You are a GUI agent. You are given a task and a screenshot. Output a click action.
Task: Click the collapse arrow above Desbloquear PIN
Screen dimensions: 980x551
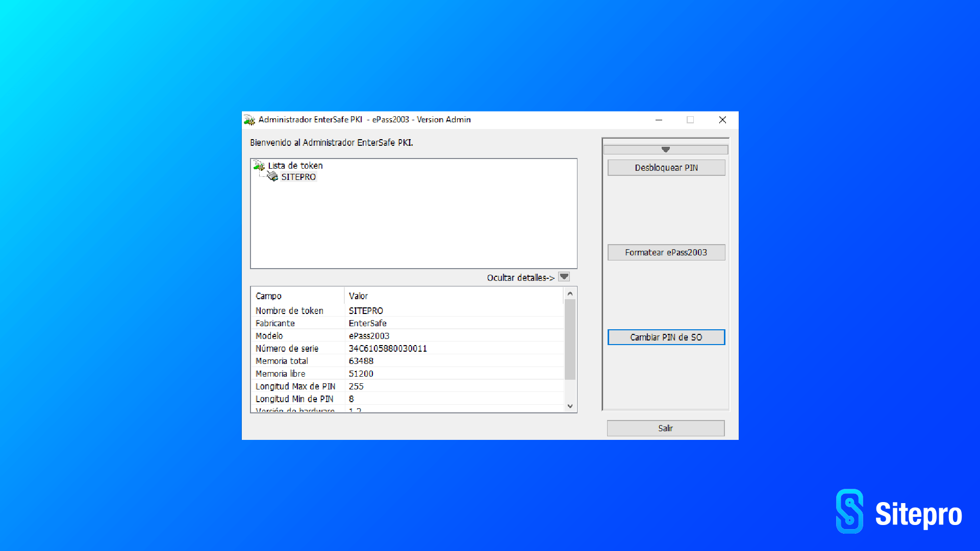pyautogui.click(x=665, y=150)
